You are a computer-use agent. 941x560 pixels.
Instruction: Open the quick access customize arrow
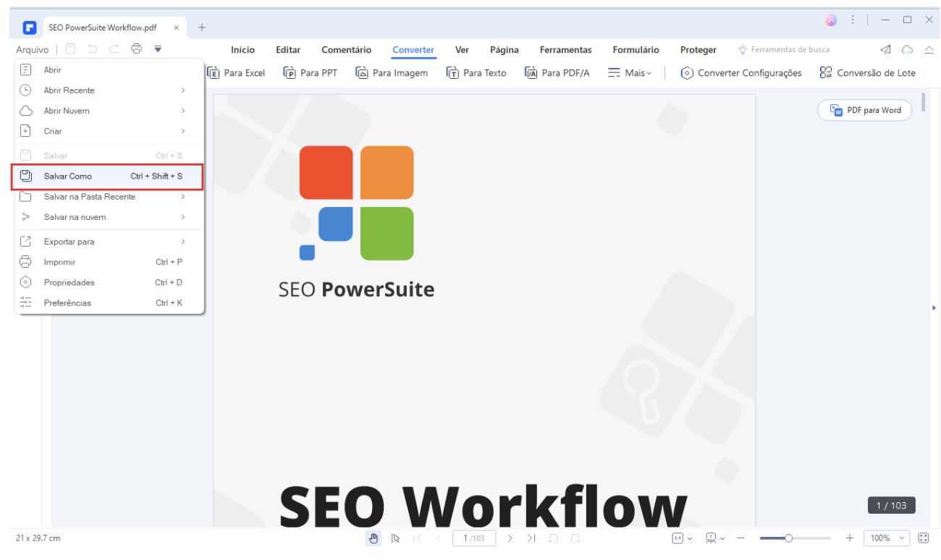click(x=158, y=49)
